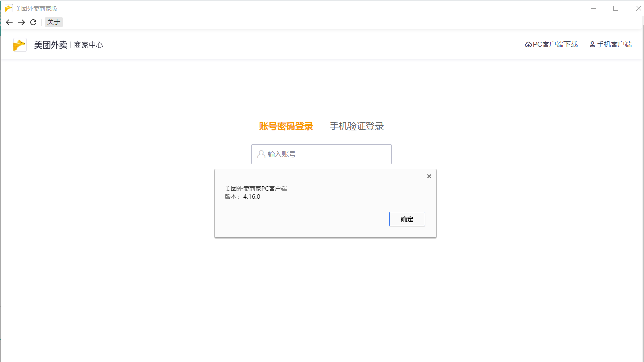Click the Meituan kangaroo logo in the header
This screenshot has height=362, width=644.
(x=19, y=44)
